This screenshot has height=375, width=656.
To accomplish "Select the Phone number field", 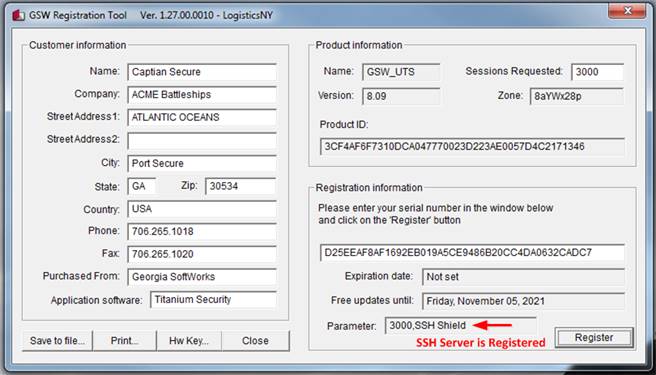I will click(x=202, y=231).
